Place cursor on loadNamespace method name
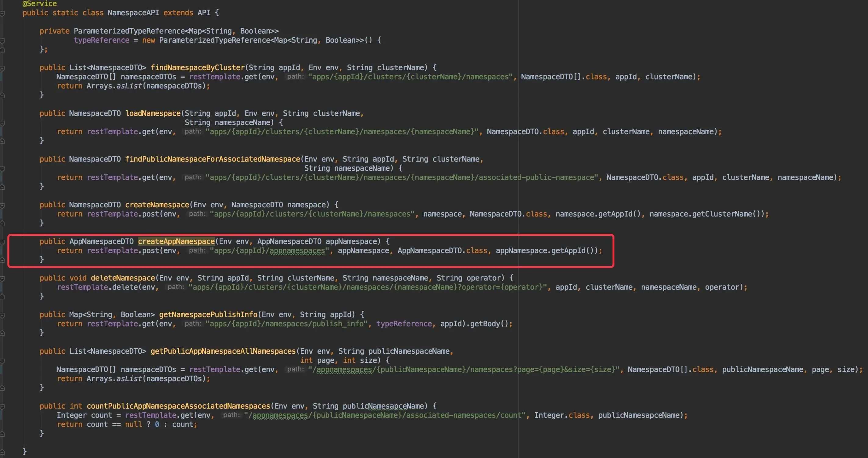 pyautogui.click(x=153, y=113)
